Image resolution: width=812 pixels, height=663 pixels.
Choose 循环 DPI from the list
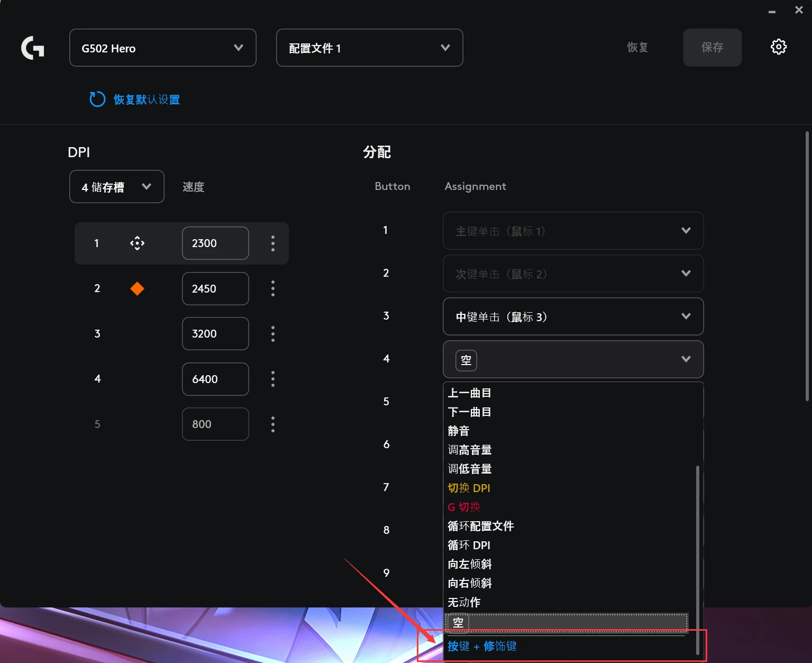(469, 545)
